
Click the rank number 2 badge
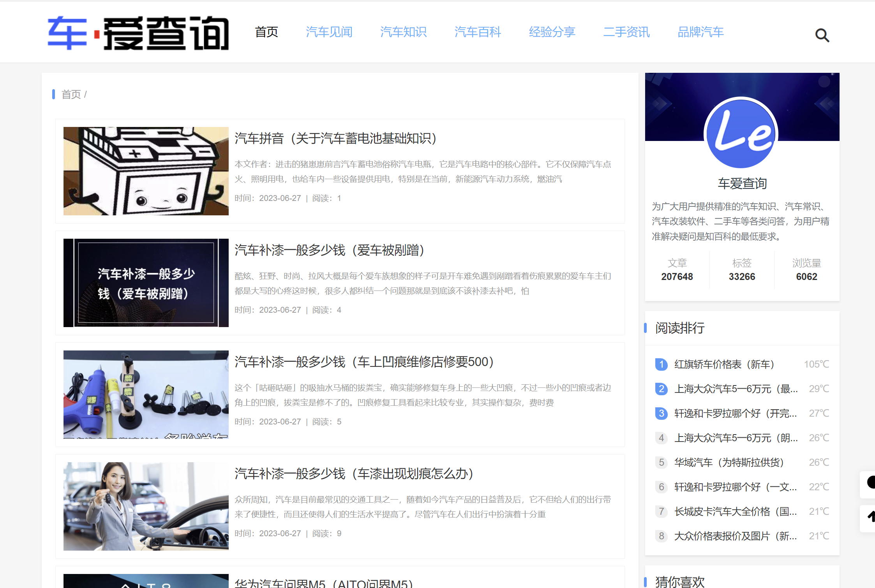coord(661,389)
